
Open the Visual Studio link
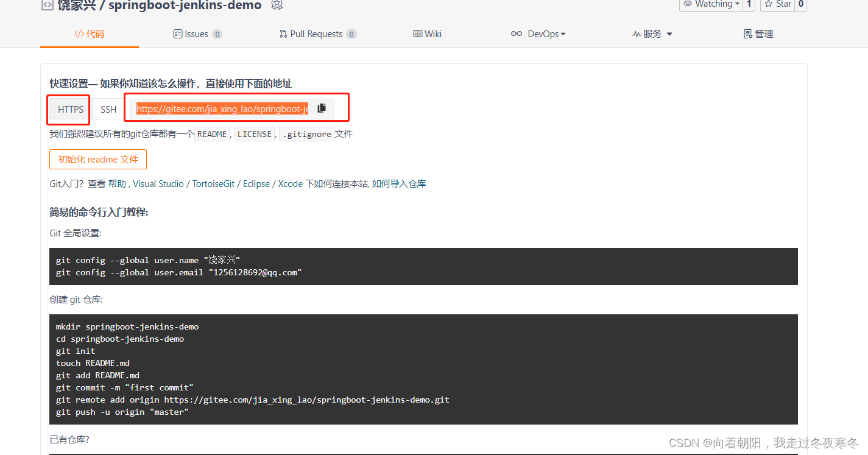pos(158,184)
